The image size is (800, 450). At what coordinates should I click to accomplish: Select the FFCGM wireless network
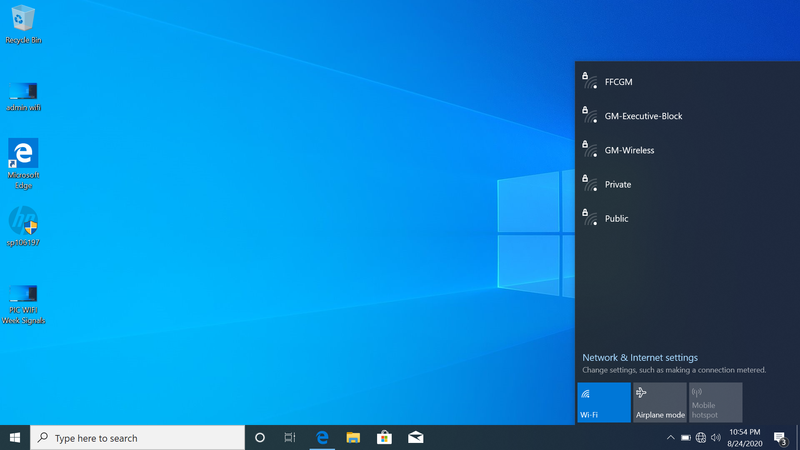[618, 82]
